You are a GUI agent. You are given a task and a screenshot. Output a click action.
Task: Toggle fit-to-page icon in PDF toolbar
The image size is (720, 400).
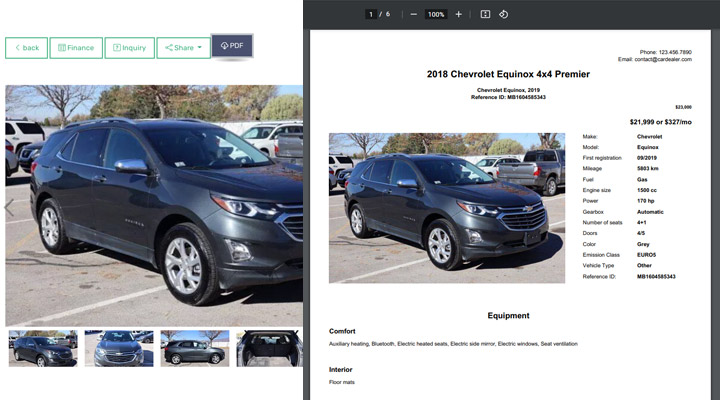coord(485,14)
